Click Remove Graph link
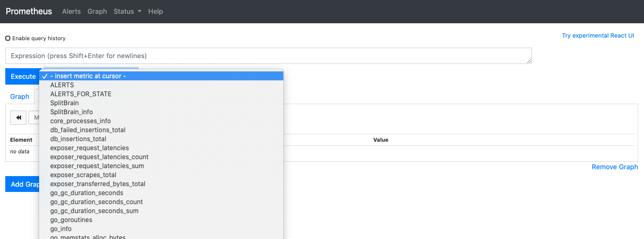This screenshot has height=239, width=644. pos(615,167)
